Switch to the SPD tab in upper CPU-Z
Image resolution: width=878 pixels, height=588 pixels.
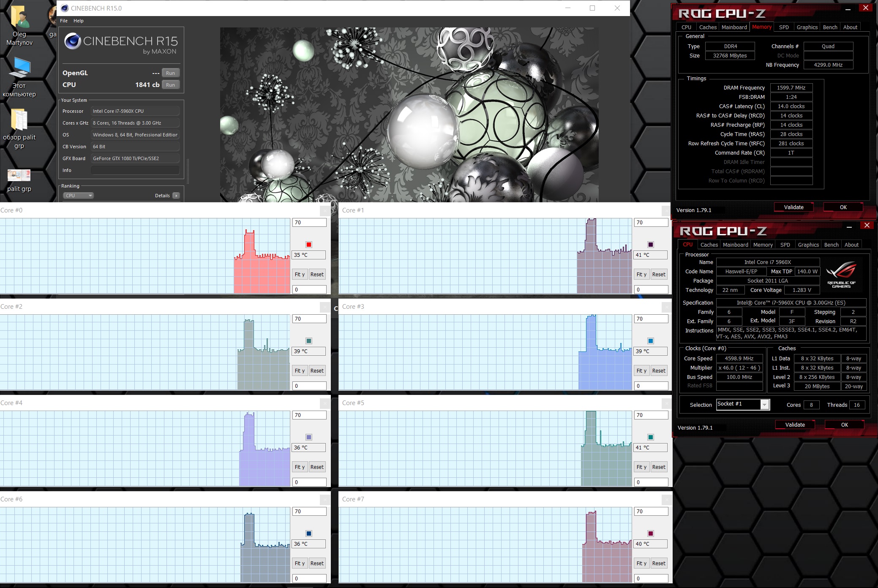pyautogui.click(x=784, y=27)
